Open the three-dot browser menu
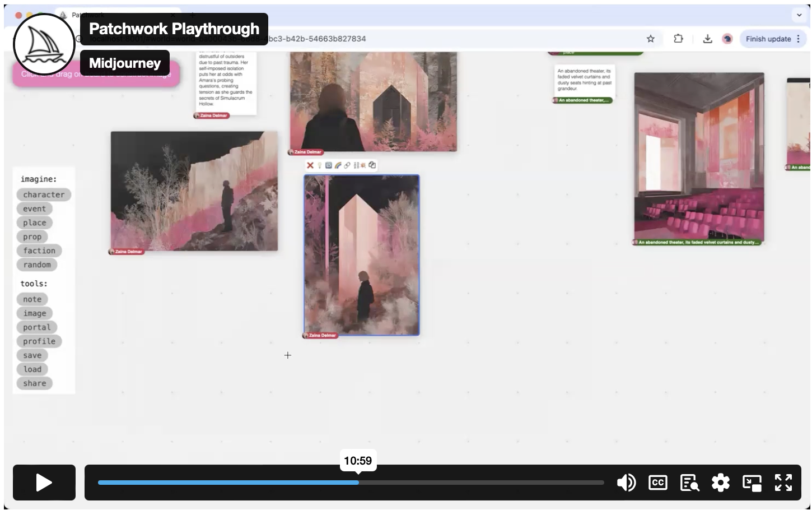 click(799, 39)
